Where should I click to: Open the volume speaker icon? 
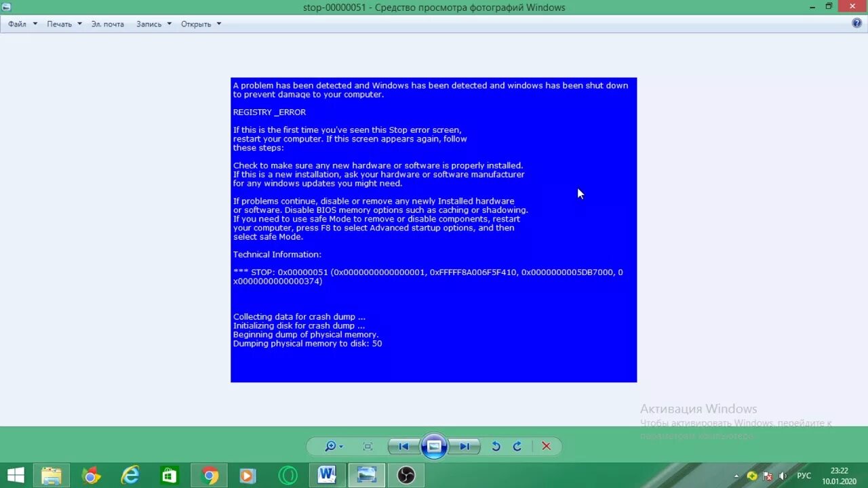tap(784, 476)
